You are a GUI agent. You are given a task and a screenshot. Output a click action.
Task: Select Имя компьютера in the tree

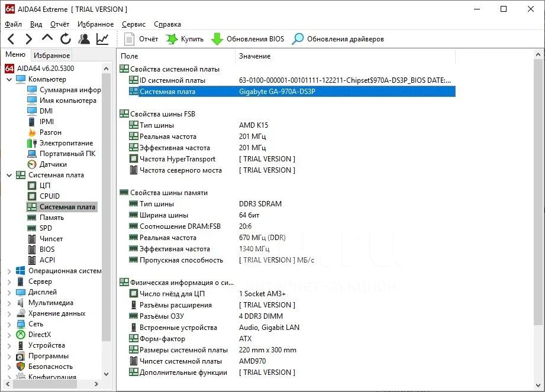[x=62, y=101]
